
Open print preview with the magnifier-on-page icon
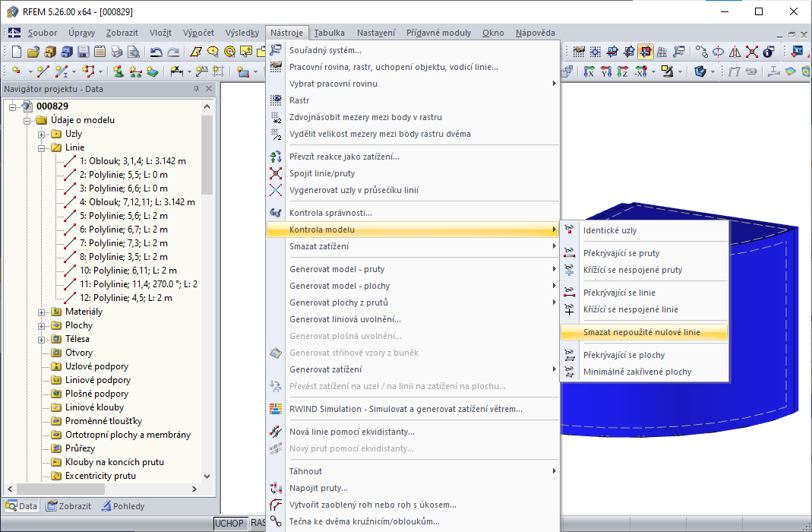click(134, 51)
